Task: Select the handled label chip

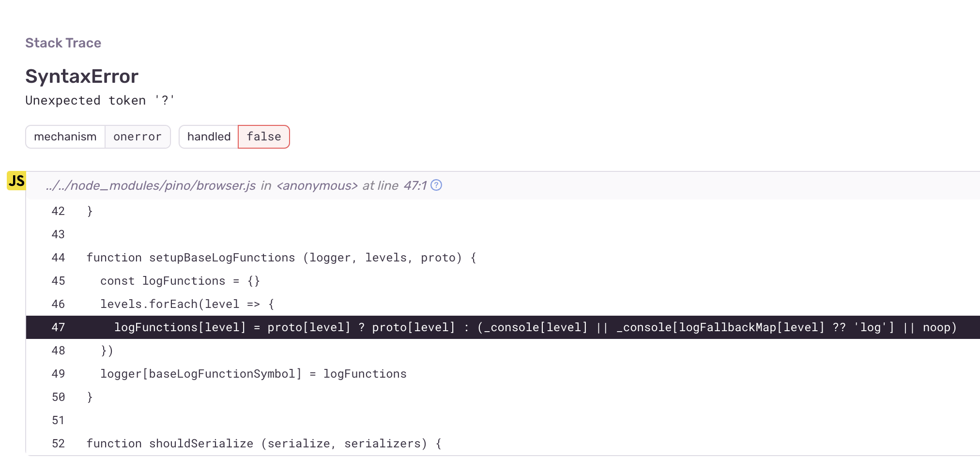Action: coord(209,137)
